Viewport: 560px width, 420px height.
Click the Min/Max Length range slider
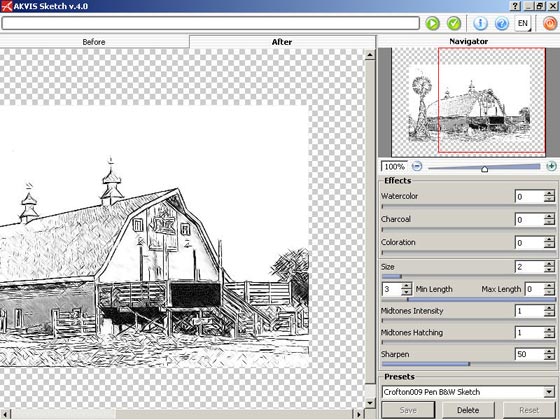click(x=468, y=299)
